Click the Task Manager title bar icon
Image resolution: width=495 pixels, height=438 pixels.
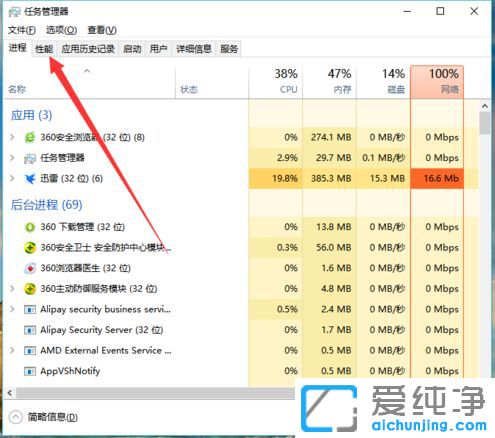point(14,12)
